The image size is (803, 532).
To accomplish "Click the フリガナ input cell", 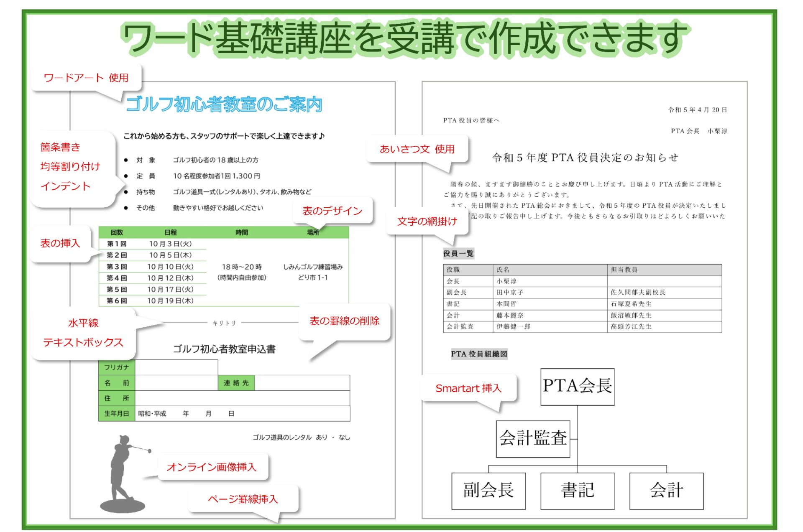I will coord(176,367).
